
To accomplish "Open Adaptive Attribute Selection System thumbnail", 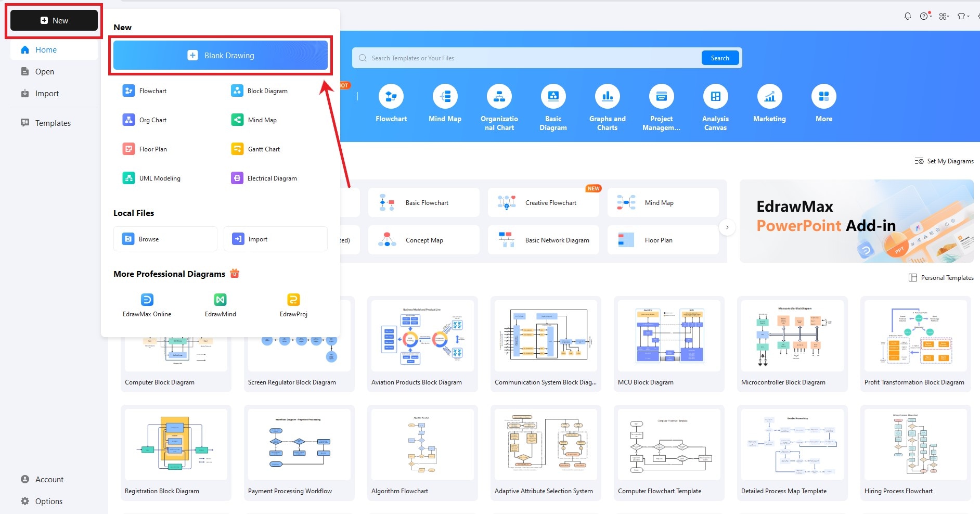I will 546,444.
